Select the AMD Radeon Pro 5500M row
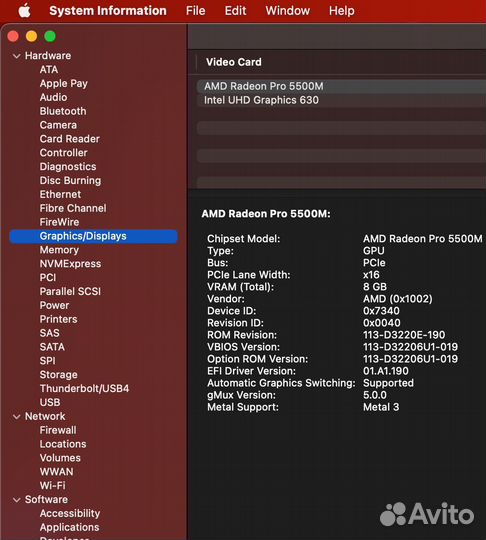Viewport: 486px width, 540px height. (341, 86)
